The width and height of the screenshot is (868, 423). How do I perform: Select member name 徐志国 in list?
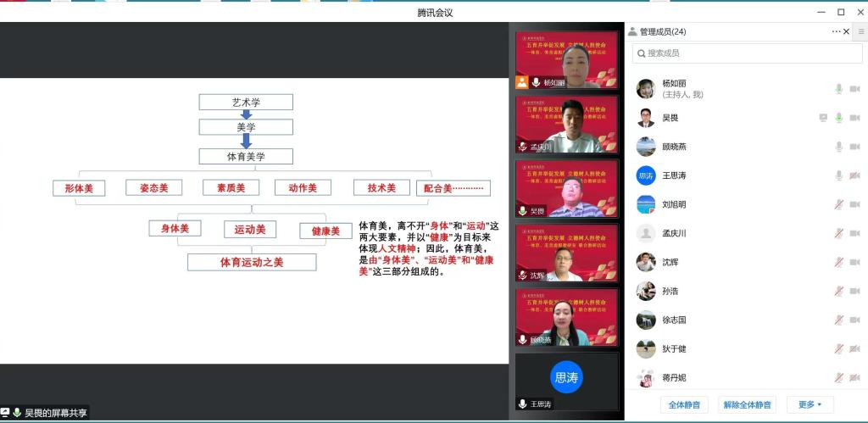click(x=674, y=320)
